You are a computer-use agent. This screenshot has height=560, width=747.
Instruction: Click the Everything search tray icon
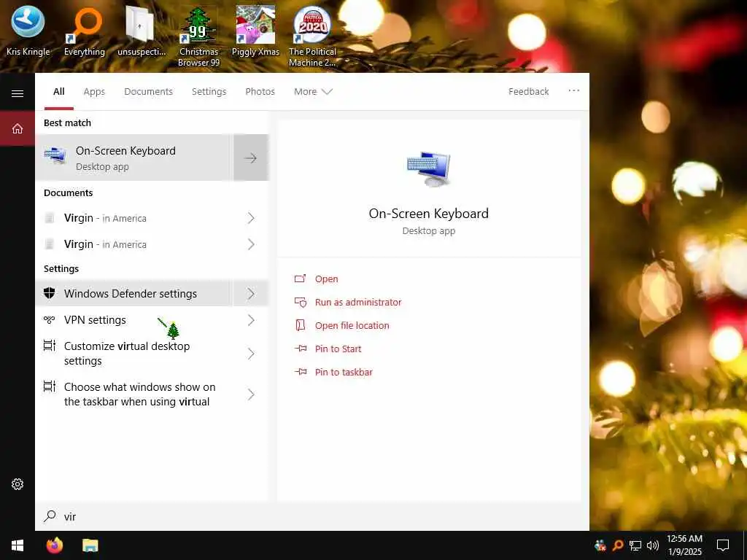pyautogui.click(x=617, y=545)
